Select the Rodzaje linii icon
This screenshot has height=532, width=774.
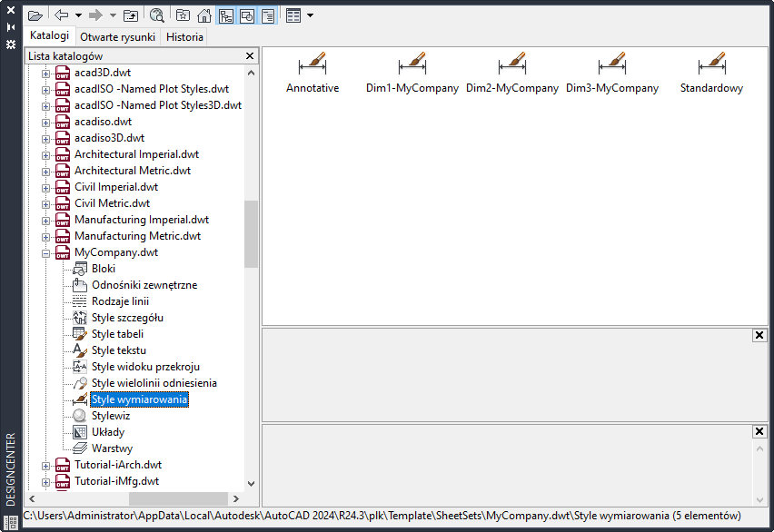tap(79, 301)
